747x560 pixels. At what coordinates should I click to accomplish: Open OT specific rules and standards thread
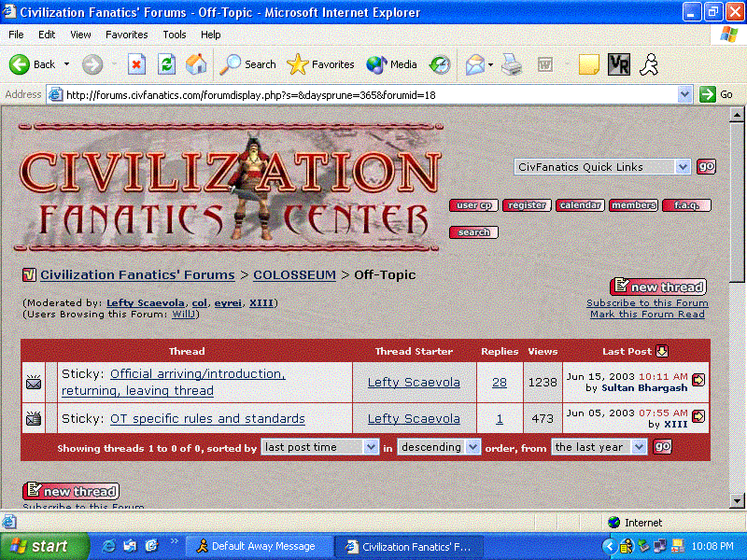[x=207, y=418]
